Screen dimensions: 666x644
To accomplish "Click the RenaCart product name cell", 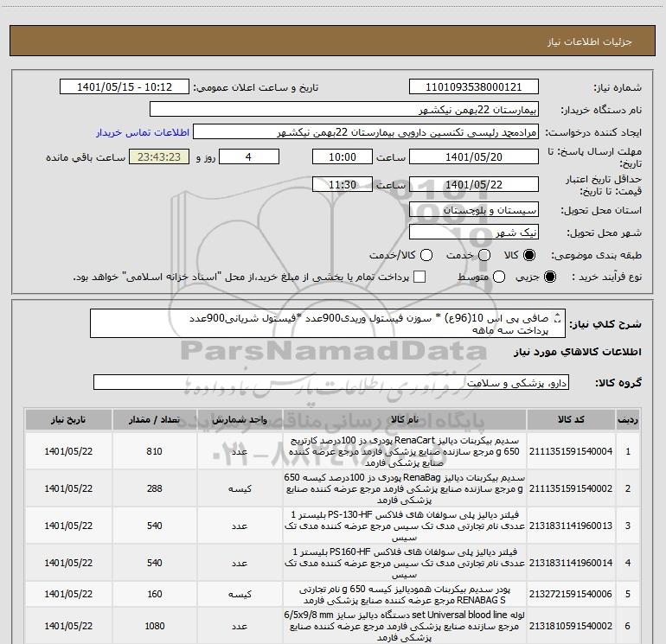I will point(405,451).
